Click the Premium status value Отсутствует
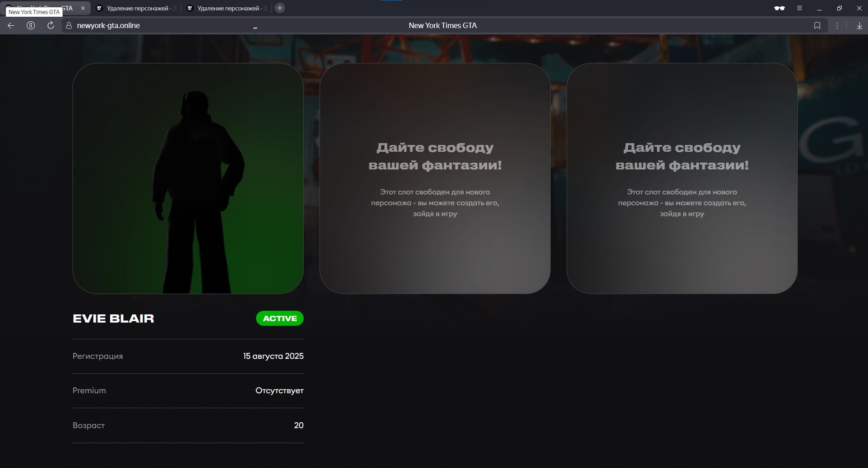The height and width of the screenshot is (468, 868). (x=279, y=391)
